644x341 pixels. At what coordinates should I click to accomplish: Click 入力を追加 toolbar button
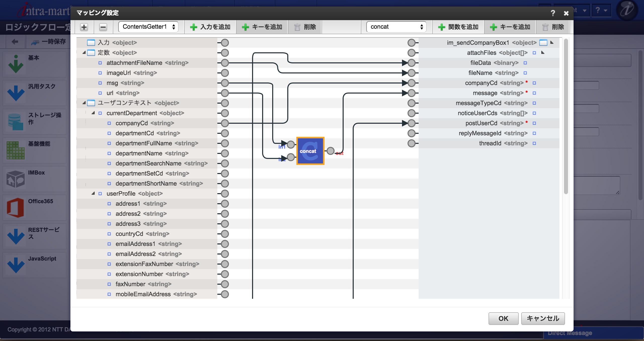(x=210, y=27)
